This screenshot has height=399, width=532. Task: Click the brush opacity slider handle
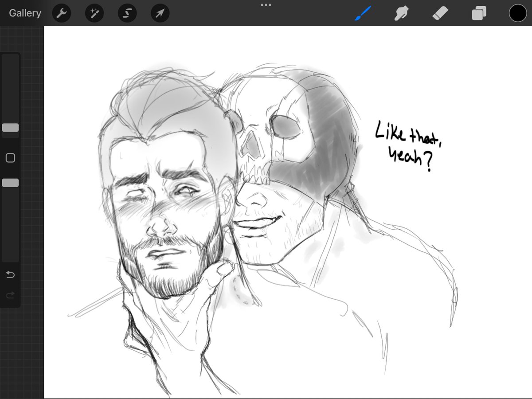coord(10,183)
